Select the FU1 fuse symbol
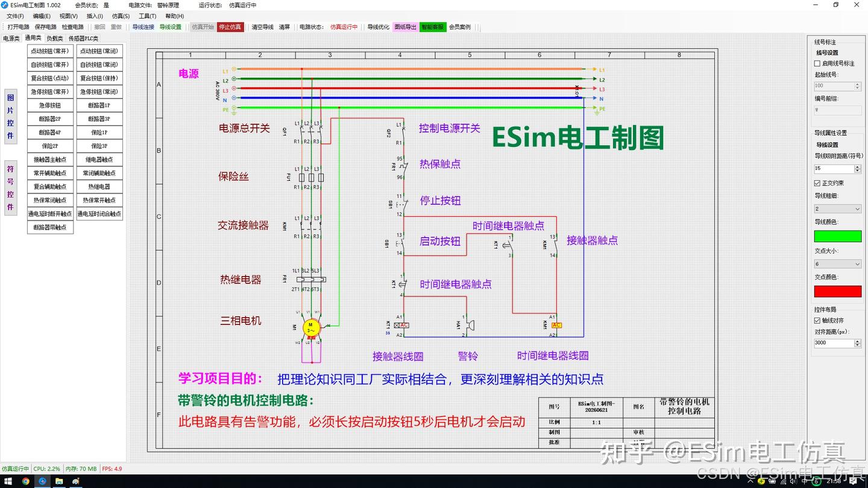Viewport: 868px width, 488px height. 311,178
